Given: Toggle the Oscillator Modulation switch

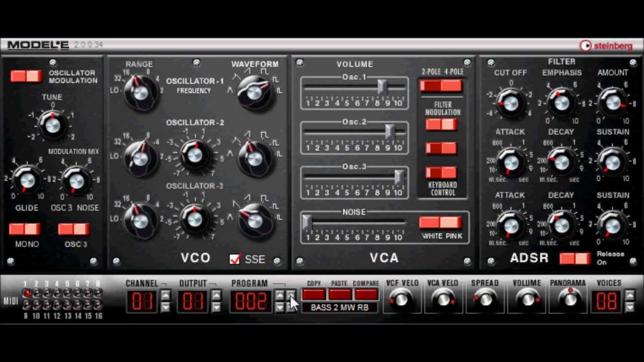Looking at the screenshot, I should pos(26,76).
